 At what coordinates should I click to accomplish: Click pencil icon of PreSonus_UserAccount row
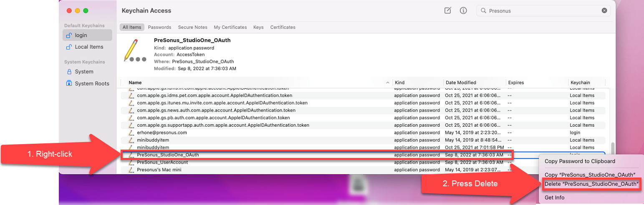pyautogui.click(x=131, y=162)
